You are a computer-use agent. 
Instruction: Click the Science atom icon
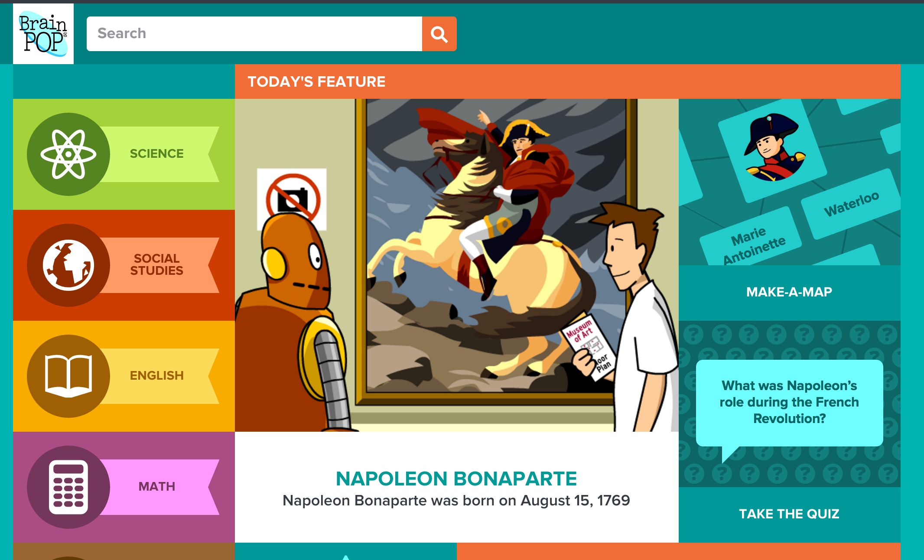pos(68,154)
